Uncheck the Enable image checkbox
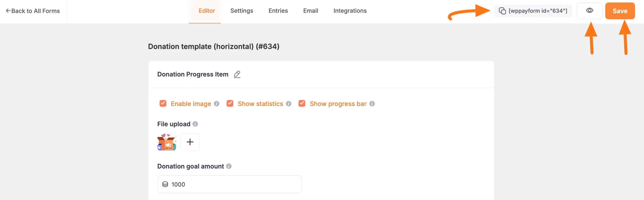This screenshot has height=200, width=644. (163, 104)
